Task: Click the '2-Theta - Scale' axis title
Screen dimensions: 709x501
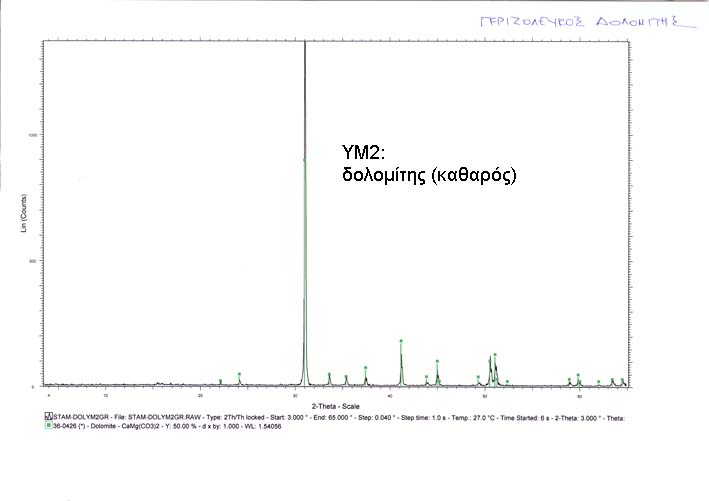Action: click(x=335, y=406)
